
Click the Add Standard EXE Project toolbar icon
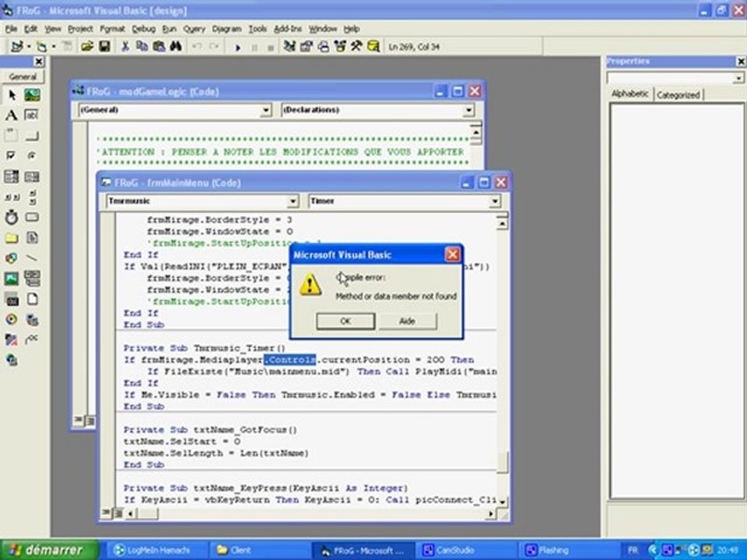[x=17, y=46]
